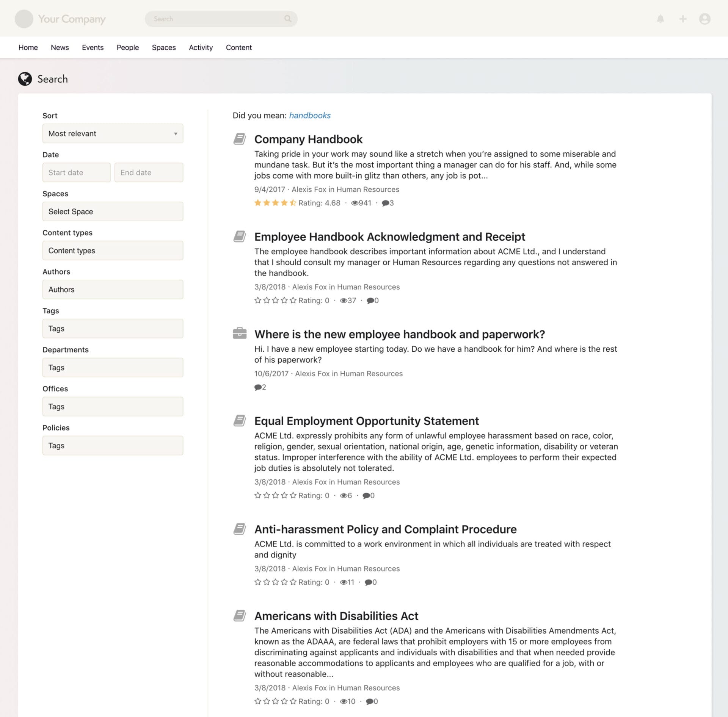Image resolution: width=728 pixels, height=717 pixels.
Task: Open the Most relevant sort dropdown
Action: (x=113, y=133)
